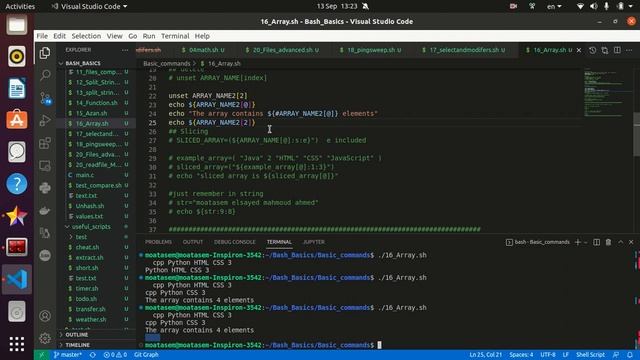Open the Run menu
This screenshot has height=360, width=640.
149,36
